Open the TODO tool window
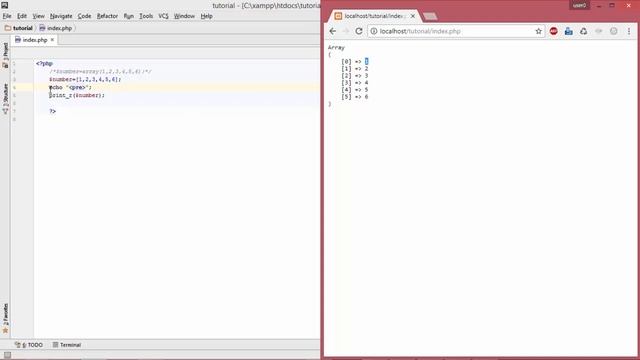Image resolution: width=640 pixels, height=360 pixels. point(29,345)
